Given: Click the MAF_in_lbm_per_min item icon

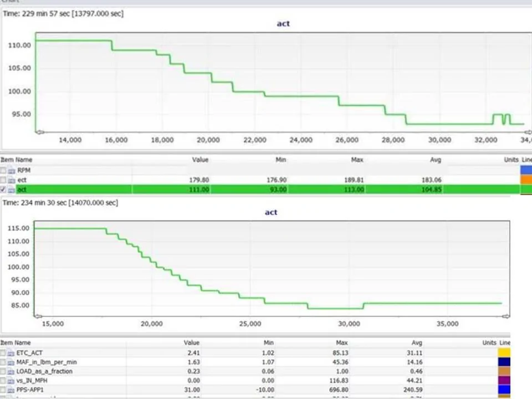Looking at the screenshot, I should [11, 362].
